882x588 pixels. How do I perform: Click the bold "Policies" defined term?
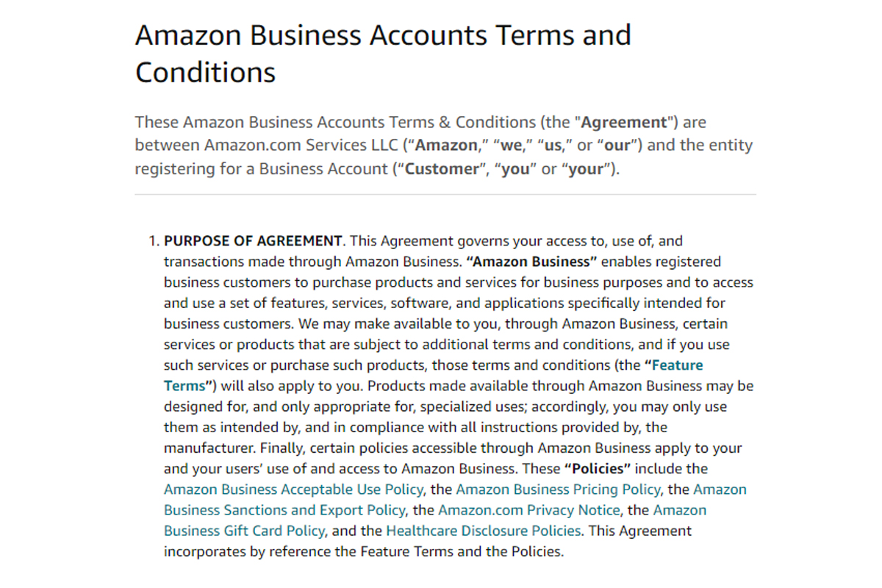click(598, 469)
